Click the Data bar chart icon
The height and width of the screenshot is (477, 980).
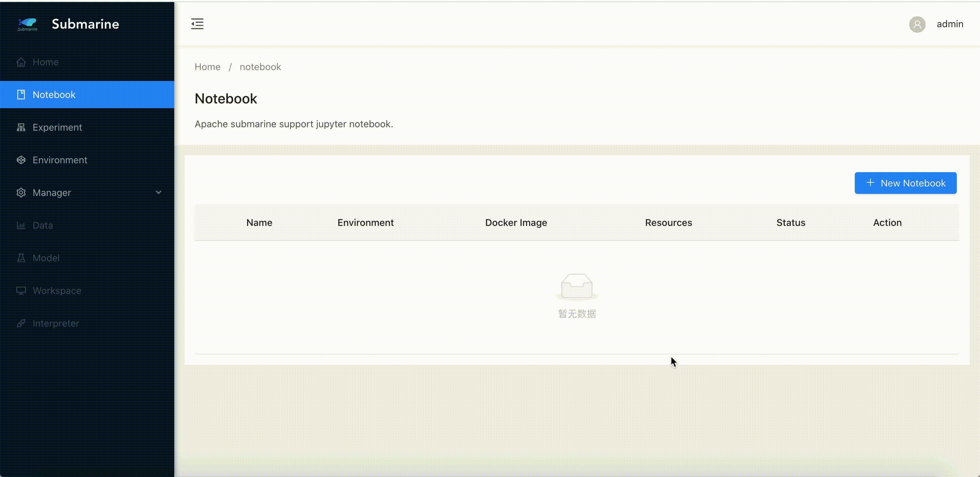click(x=21, y=226)
